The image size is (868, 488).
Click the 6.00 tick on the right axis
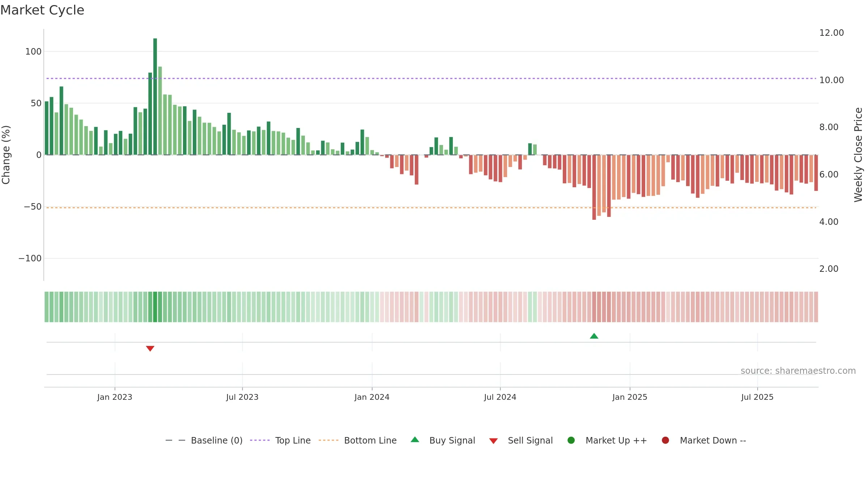pos(829,175)
